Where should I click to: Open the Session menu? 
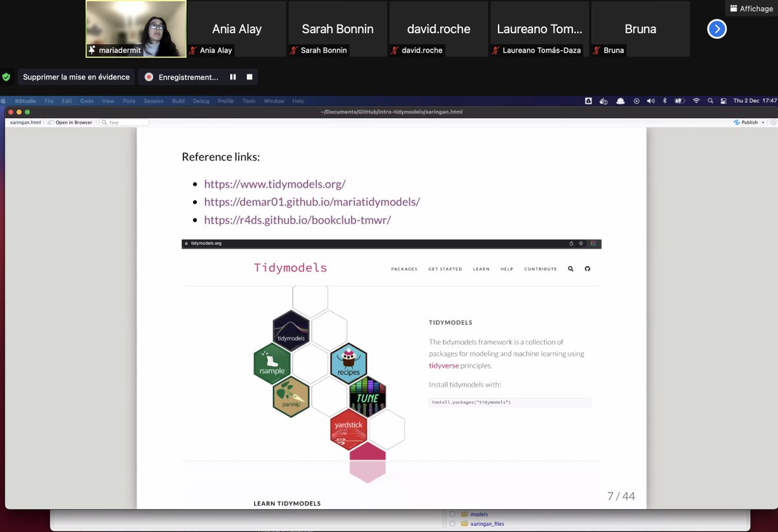pyautogui.click(x=154, y=101)
